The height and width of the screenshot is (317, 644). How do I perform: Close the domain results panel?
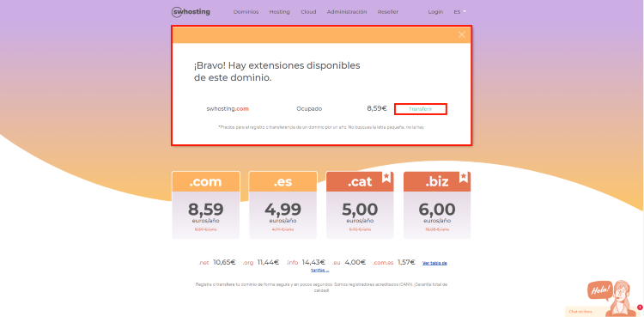coord(462,34)
